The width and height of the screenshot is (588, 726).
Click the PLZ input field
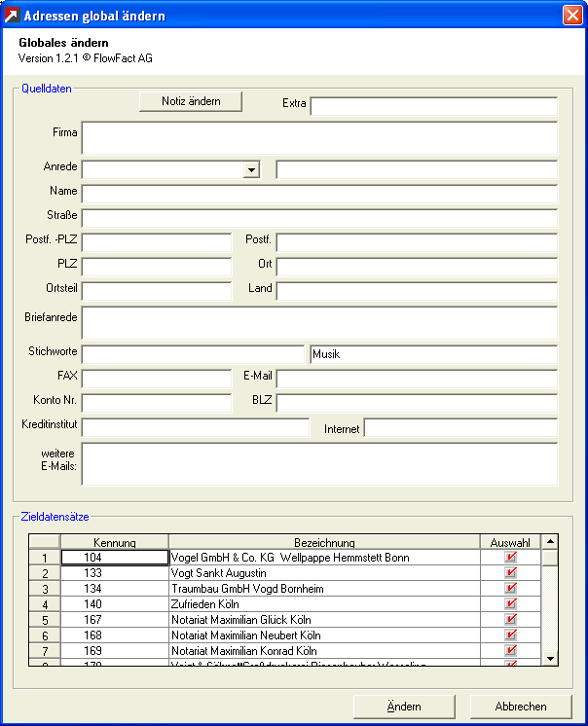157,268
